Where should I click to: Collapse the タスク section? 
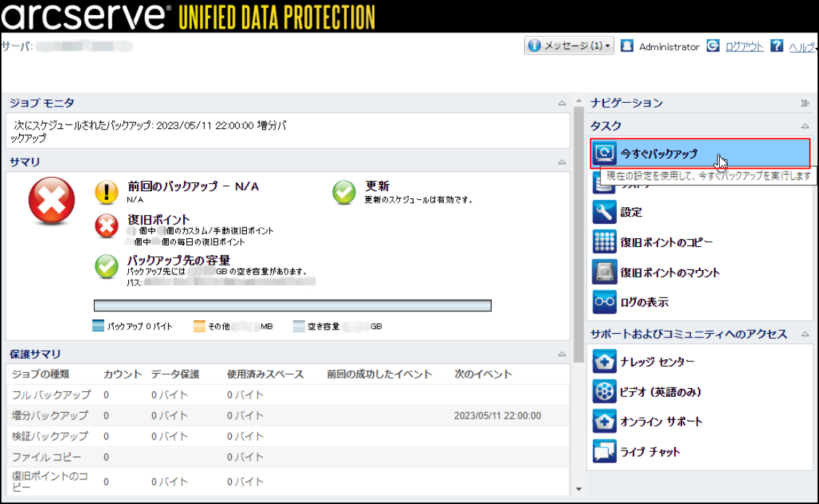click(x=805, y=126)
